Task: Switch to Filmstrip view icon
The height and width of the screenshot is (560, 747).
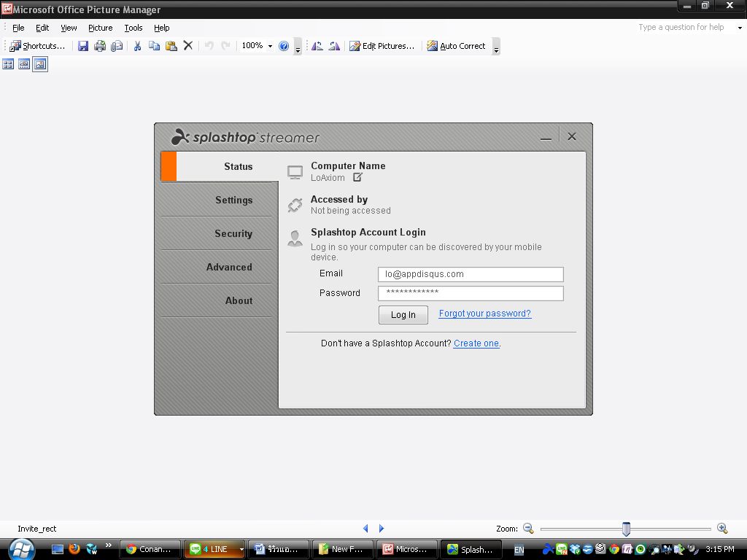Action: tap(24, 64)
